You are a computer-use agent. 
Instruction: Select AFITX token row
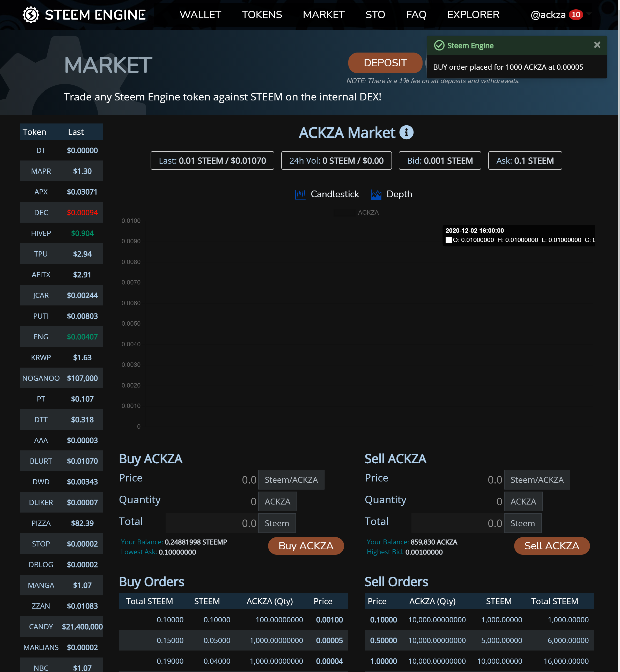(61, 275)
